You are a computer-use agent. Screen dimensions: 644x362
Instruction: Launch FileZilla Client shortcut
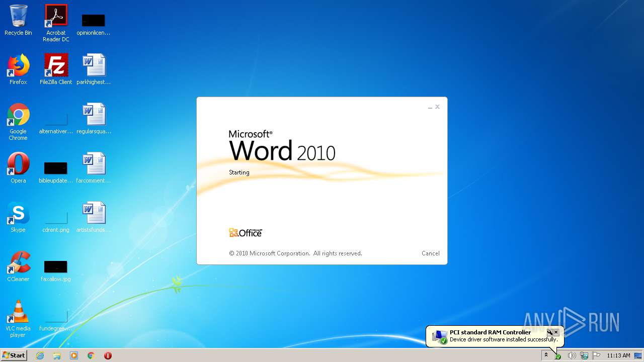coord(56,69)
